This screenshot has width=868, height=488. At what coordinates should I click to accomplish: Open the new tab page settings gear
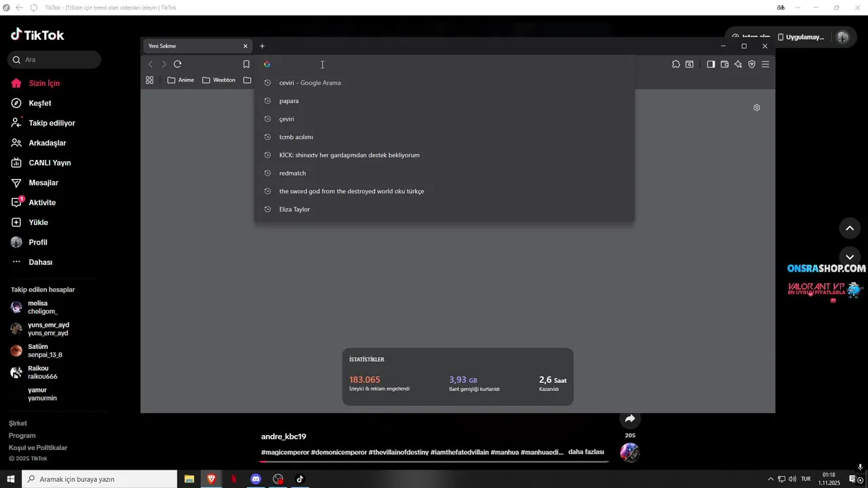[x=757, y=108]
